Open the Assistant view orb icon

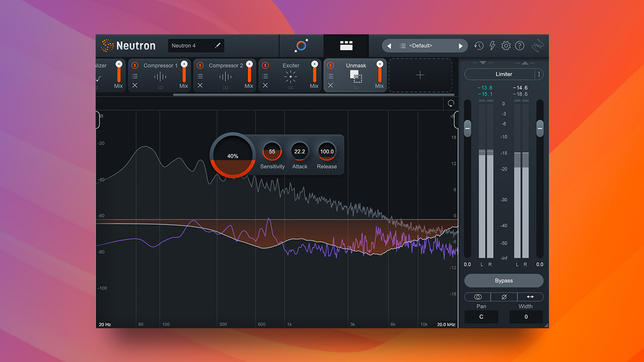[301, 46]
